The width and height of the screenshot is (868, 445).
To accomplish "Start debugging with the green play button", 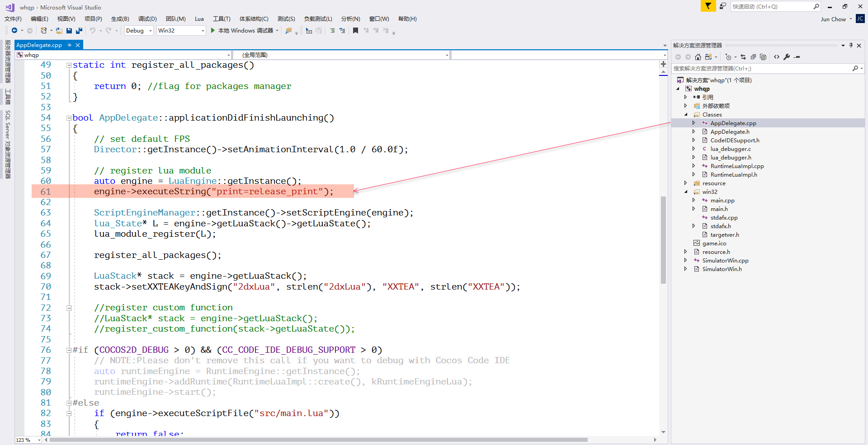I will [x=212, y=30].
